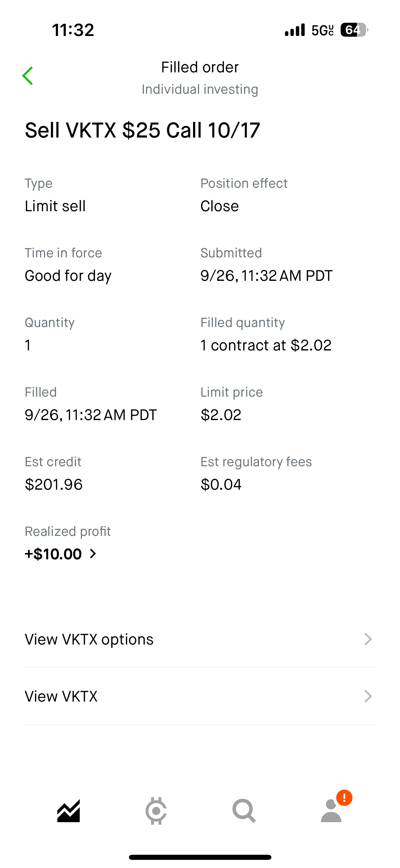Open the account profile icon
Image resolution: width=400 pixels, height=868 pixels.
(331, 812)
